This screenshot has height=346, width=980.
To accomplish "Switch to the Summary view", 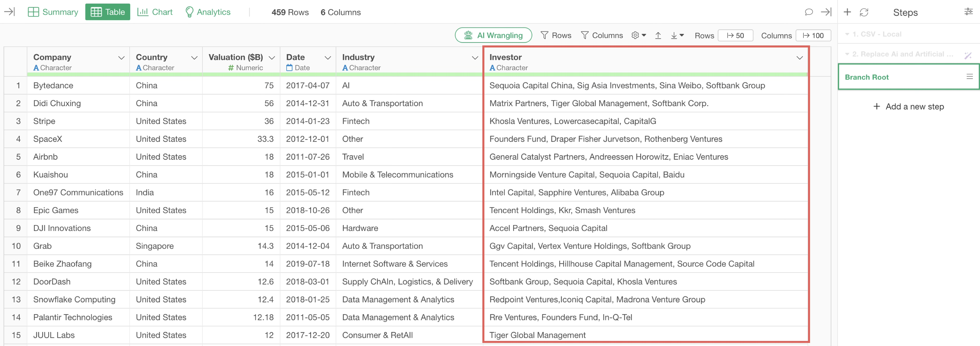I will [53, 12].
